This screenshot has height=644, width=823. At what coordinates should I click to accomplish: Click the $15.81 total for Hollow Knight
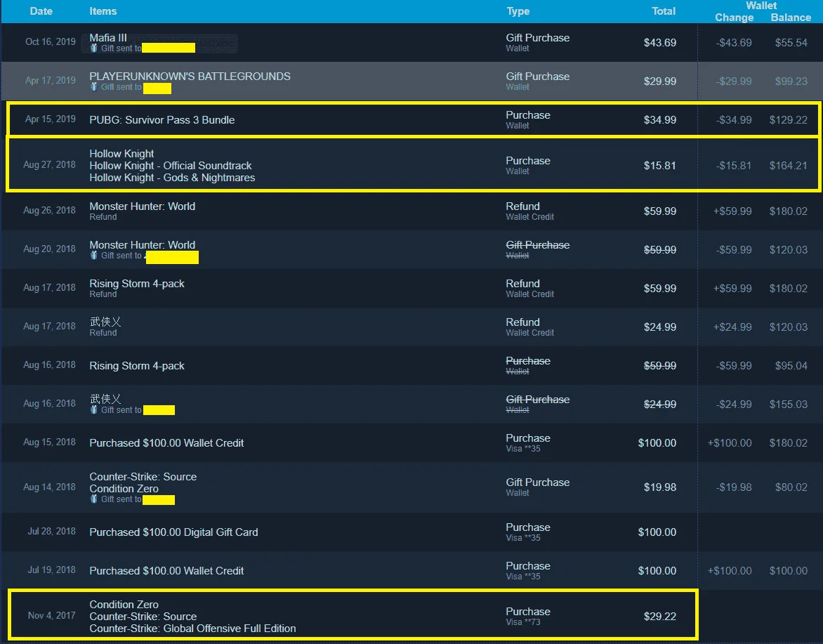tap(660, 165)
